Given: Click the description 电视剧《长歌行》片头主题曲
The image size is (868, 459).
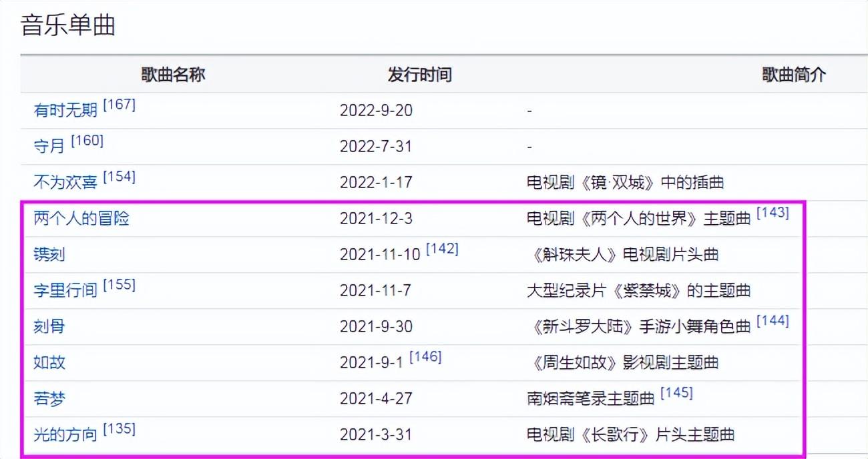Looking at the screenshot, I should point(631,435).
